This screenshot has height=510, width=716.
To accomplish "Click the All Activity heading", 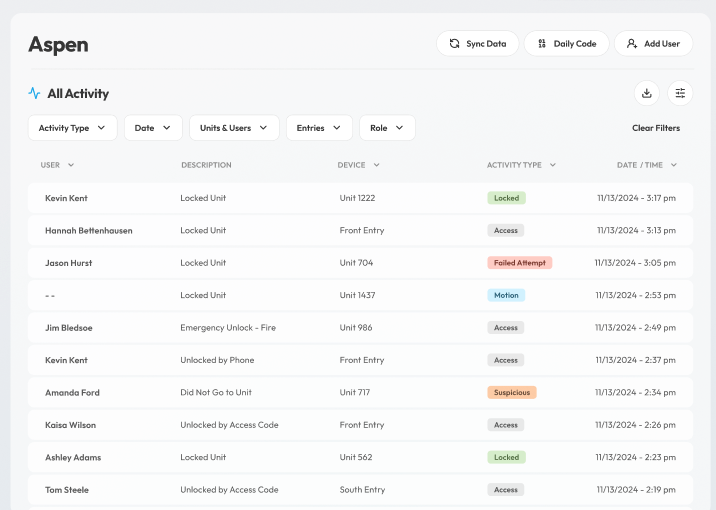I will (78, 94).
